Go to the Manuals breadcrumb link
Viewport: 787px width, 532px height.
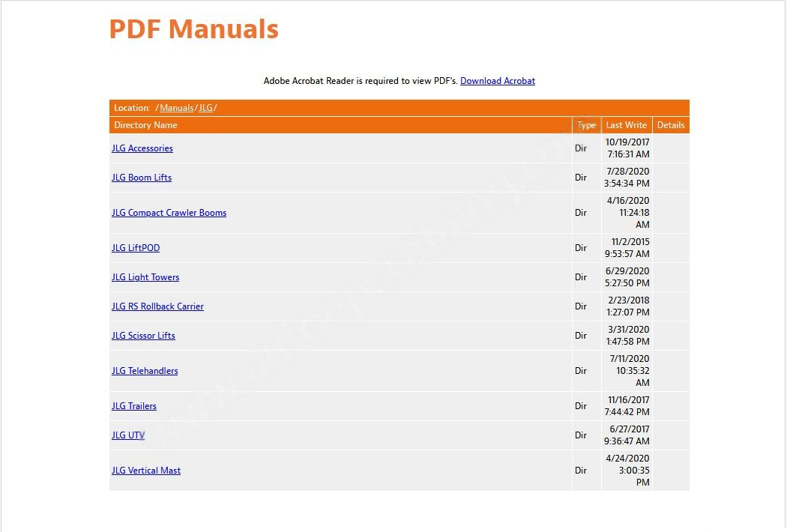pyautogui.click(x=177, y=108)
